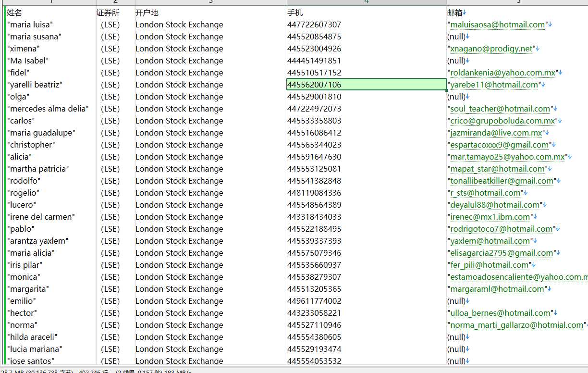Select phone number 445529193474

(314, 349)
